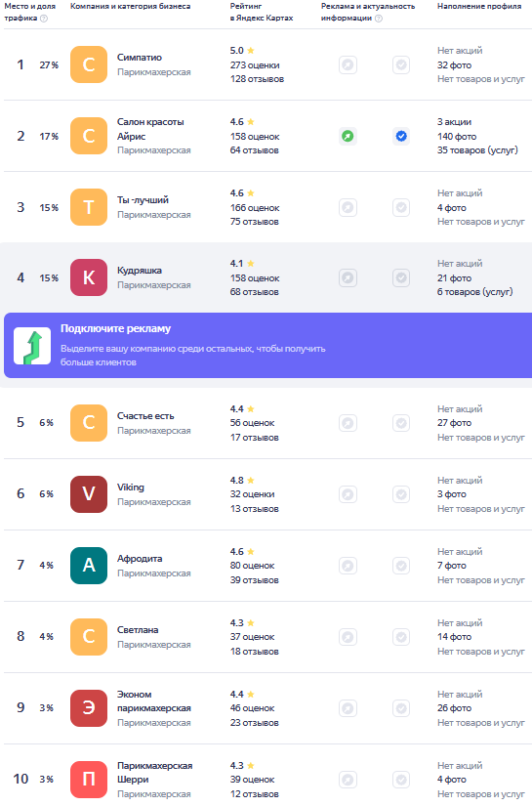Click the grey verification badge in Кудряшка row

[401, 278]
